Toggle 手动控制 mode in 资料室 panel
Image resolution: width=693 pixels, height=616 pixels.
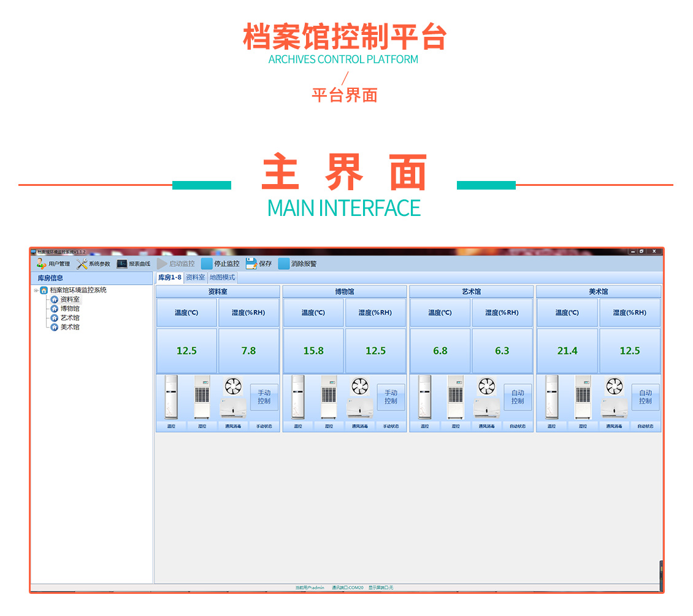pyautogui.click(x=264, y=397)
